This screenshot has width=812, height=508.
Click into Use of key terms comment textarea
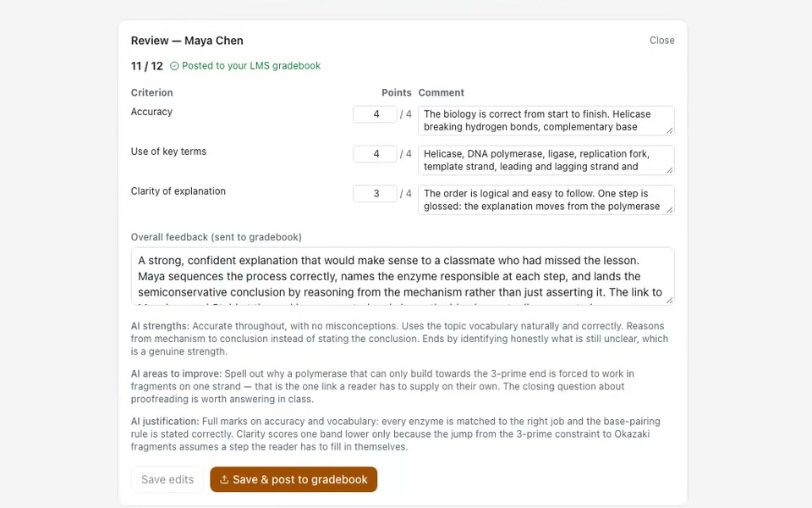[546, 160]
